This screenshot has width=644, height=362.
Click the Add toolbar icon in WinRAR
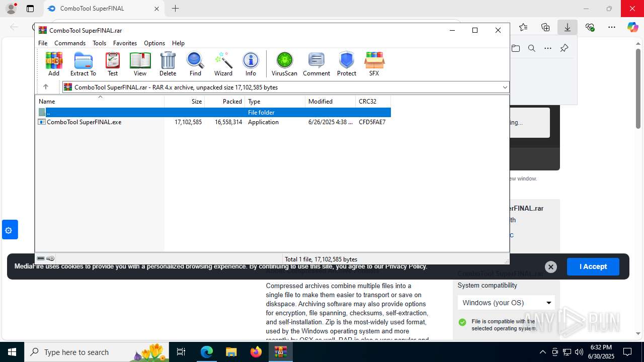point(54,64)
